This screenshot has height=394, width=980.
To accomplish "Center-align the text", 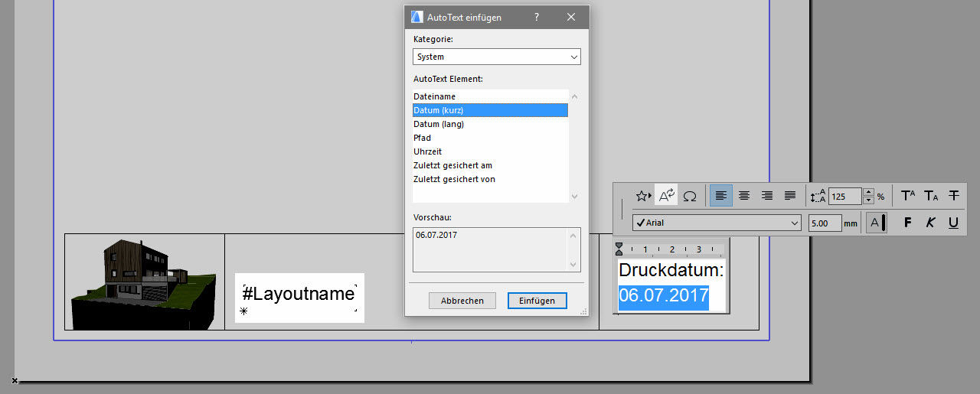I will (x=744, y=196).
